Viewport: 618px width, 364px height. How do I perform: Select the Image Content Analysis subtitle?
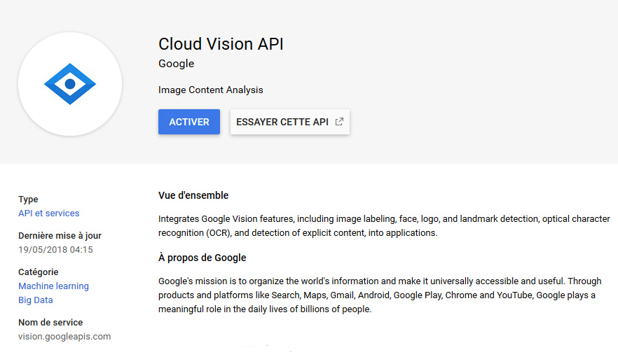(x=210, y=90)
